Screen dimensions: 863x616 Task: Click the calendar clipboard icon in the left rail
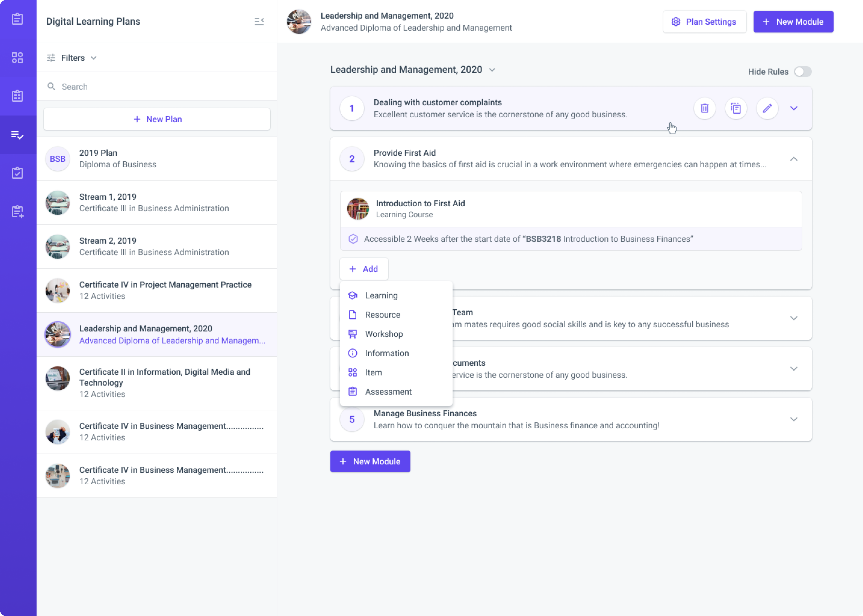(x=17, y=96)
